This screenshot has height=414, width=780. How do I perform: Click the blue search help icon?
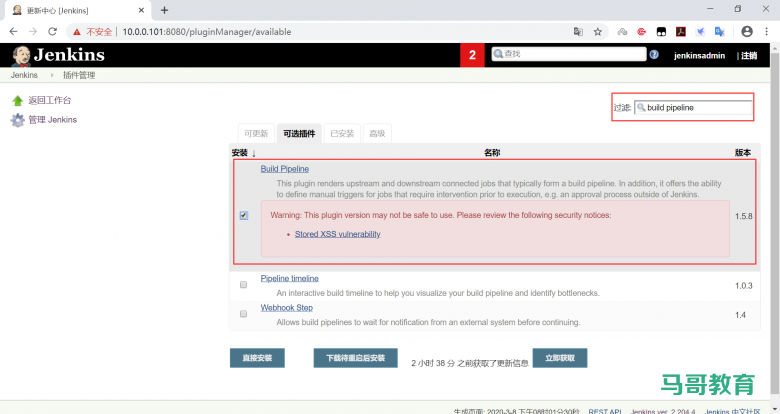tap(654, 54)
